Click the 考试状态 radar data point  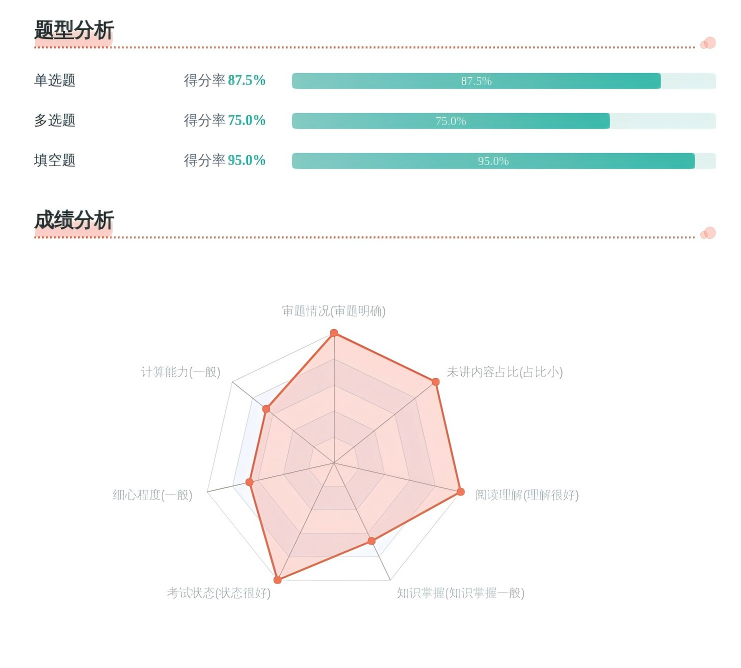(x=278, y=580)
